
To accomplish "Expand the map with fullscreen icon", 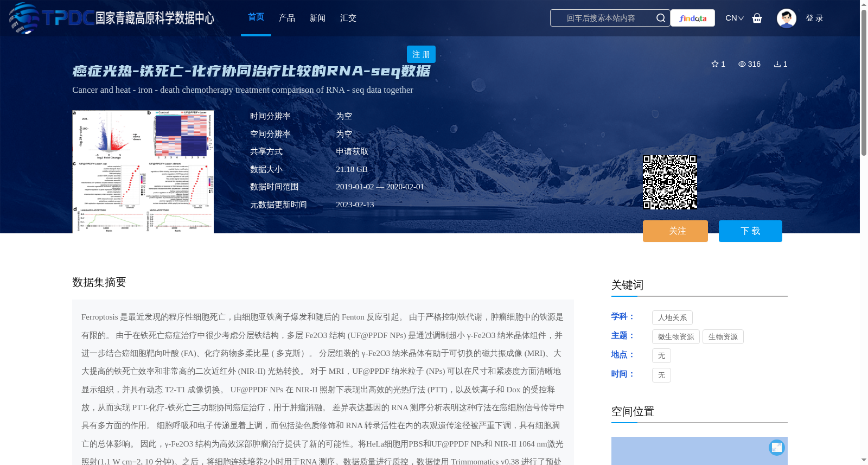I will pyautogui.click(x=777, y=447).
